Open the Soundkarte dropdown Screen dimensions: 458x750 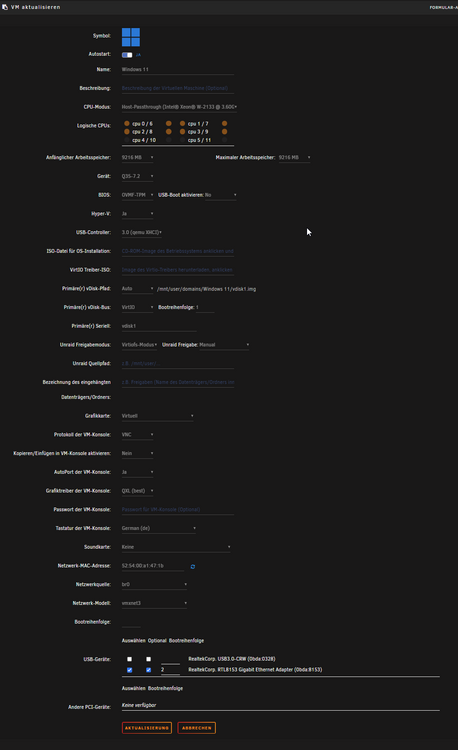coord(176,547)
